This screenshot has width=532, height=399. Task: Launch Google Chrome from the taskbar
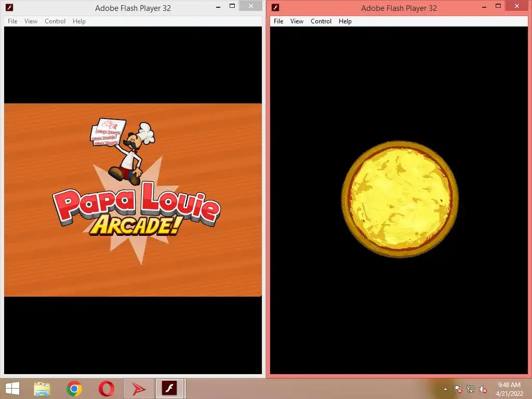click(x=74, y=389)
